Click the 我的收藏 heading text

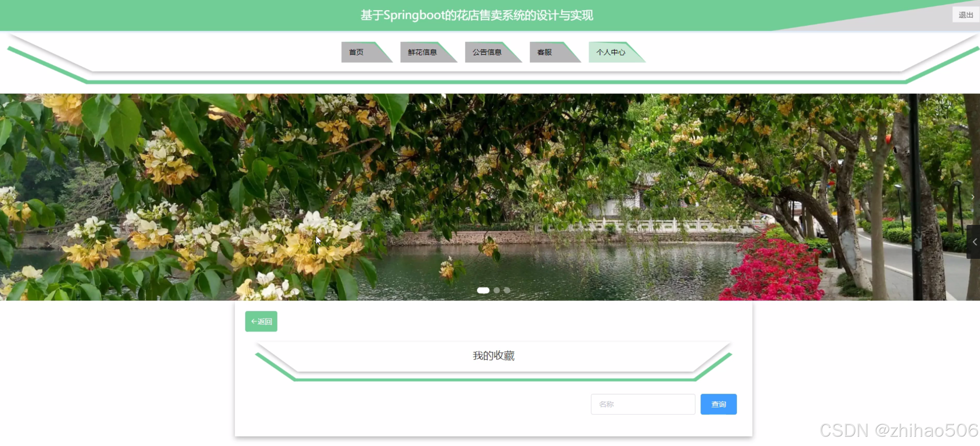[493, 355]
